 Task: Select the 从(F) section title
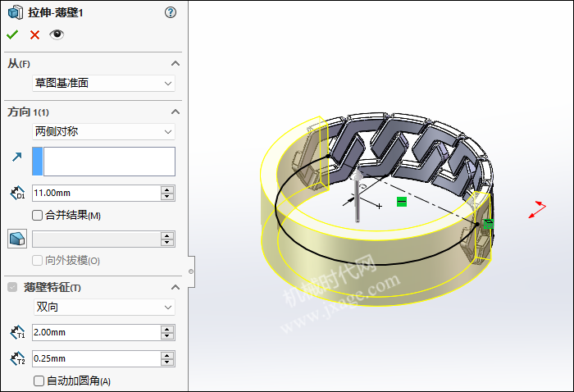pos(19,64)
